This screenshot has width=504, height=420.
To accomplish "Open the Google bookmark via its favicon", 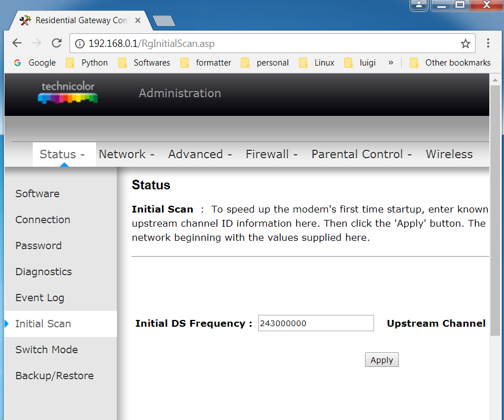I will (17, 63).
